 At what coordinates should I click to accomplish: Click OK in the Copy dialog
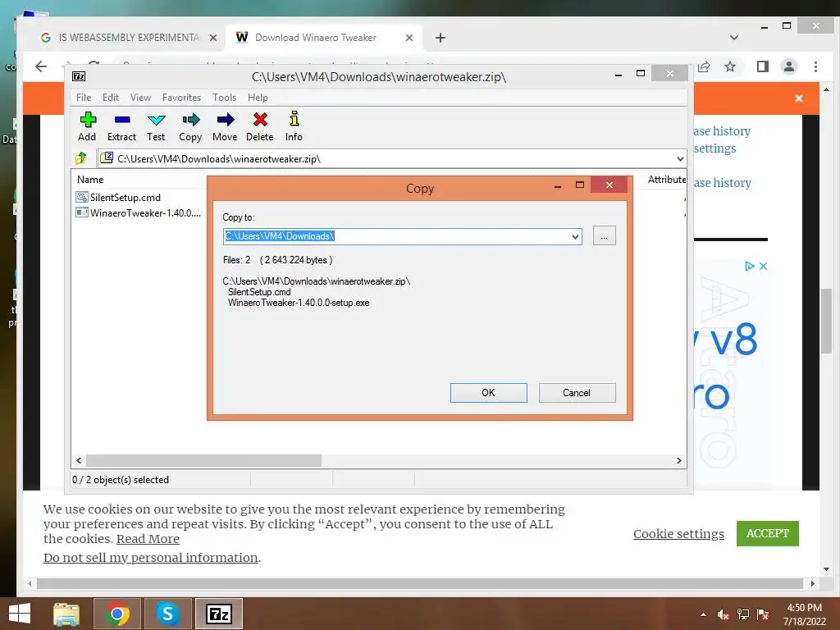click(x=489, y=393)
